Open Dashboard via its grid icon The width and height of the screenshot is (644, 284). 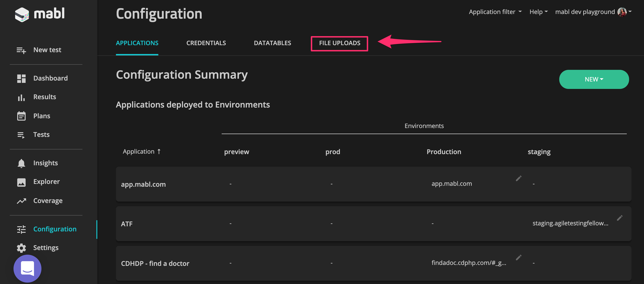click(x=21, y=78)
